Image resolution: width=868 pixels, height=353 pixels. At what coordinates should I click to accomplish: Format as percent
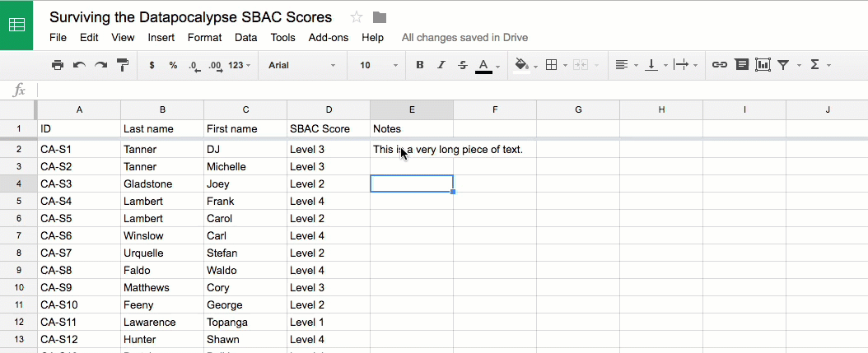tap(173, 65)
